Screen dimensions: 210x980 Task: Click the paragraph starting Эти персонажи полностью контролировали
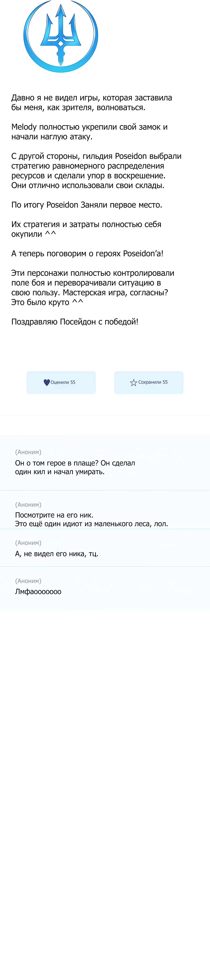pos(93,288)
